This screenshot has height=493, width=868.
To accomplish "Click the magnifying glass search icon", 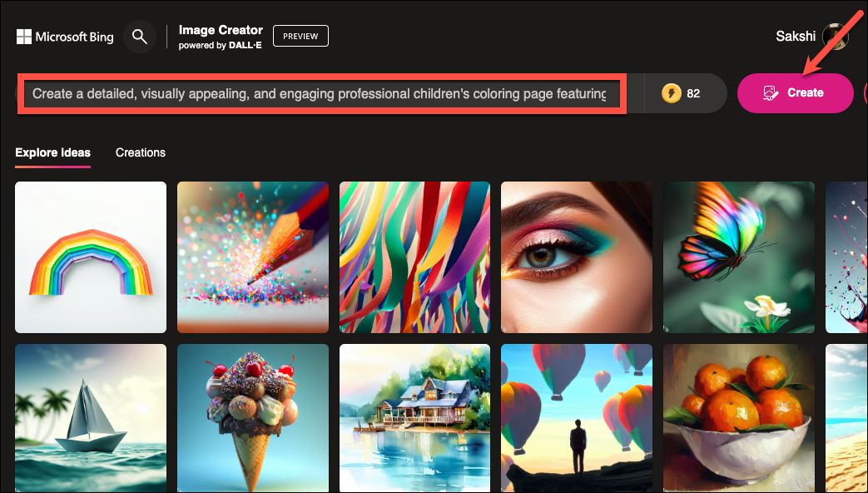I will [x=140, y=37].
